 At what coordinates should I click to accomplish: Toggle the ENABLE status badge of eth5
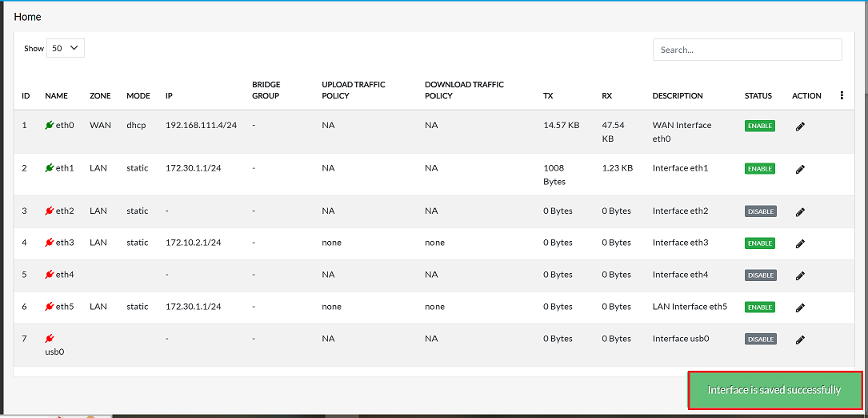pos(760,307)
